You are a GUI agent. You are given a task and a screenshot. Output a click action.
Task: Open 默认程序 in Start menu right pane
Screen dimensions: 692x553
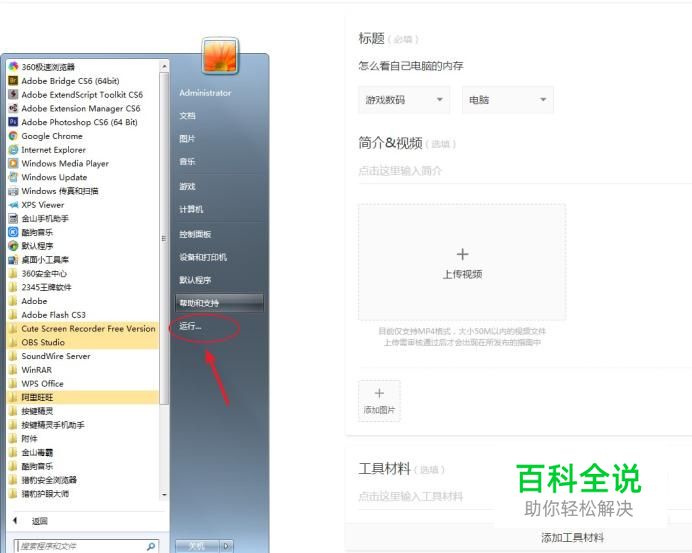point(195,280)
